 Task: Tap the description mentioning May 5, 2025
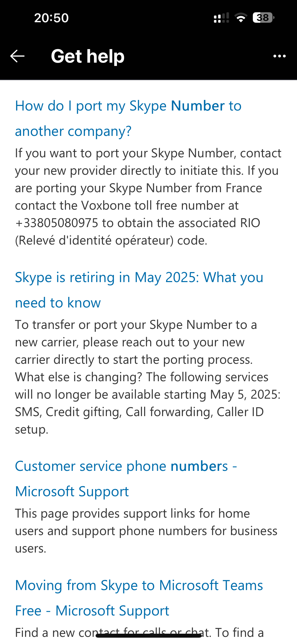[148, 394]
